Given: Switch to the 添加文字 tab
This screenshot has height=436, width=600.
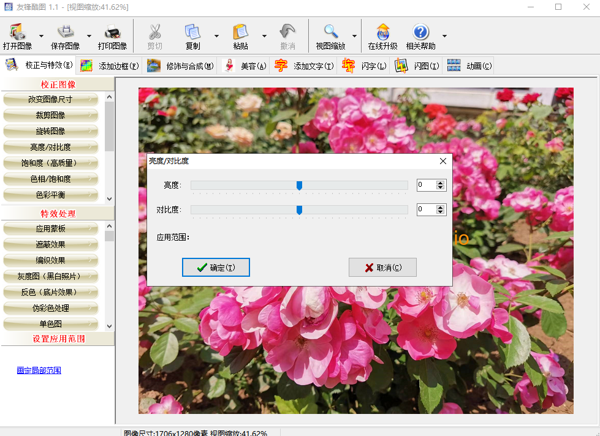Looking at the screenshot, I should click(304, 66).
